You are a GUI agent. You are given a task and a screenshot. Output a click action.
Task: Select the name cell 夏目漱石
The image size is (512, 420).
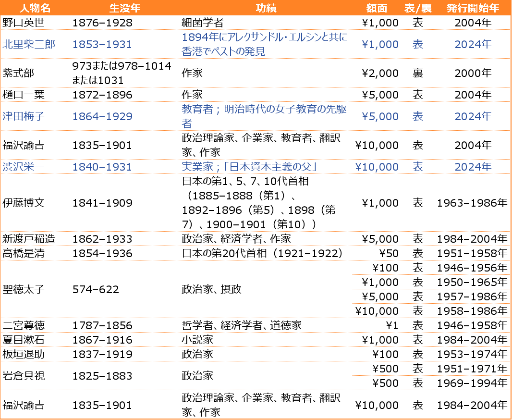(23, 340)
